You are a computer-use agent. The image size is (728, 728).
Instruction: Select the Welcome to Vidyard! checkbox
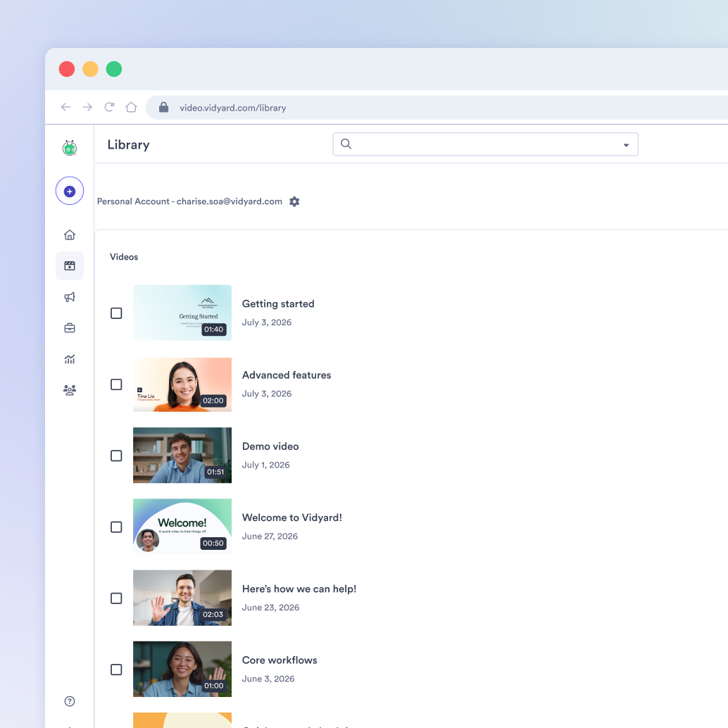point(117,527)
